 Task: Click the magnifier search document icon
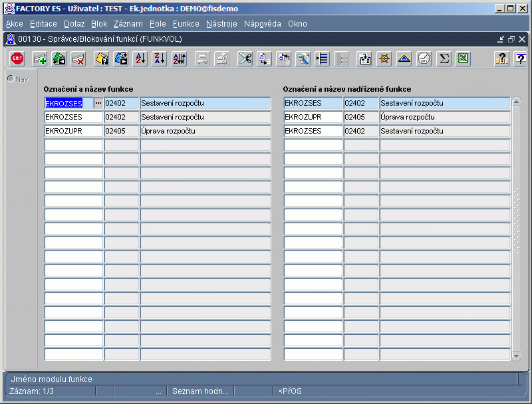[x=303, y=58]
